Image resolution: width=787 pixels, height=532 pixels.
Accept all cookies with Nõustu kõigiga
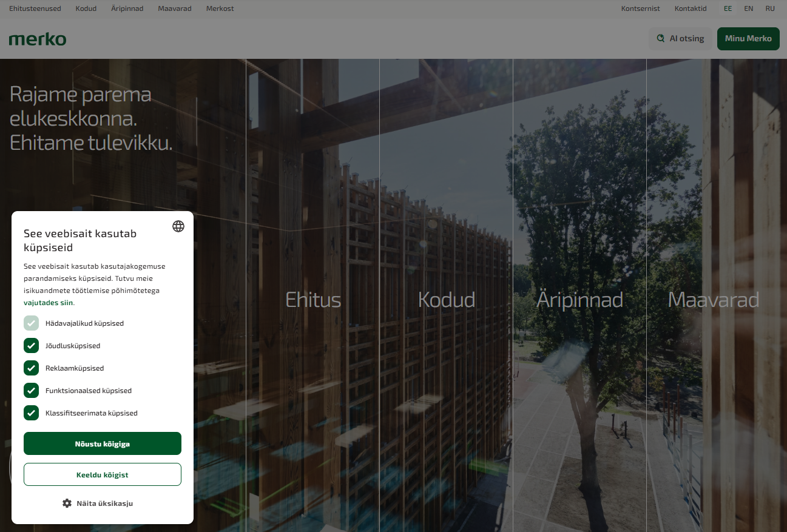pos(103,443)
